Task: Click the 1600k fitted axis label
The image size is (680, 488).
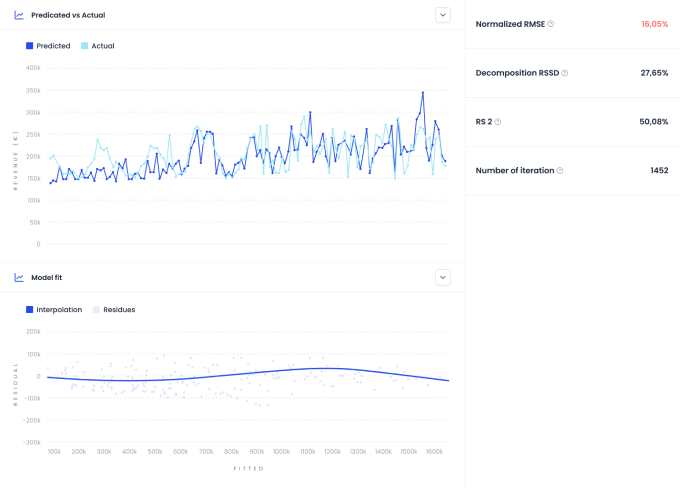Action: (434, 452)
